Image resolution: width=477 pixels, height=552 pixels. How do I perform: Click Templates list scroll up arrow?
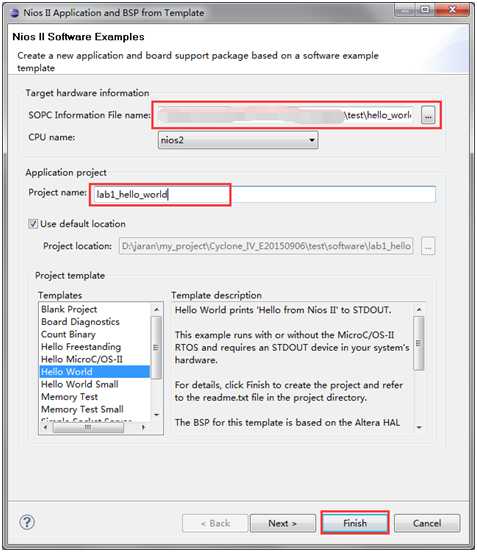point(156,309)
